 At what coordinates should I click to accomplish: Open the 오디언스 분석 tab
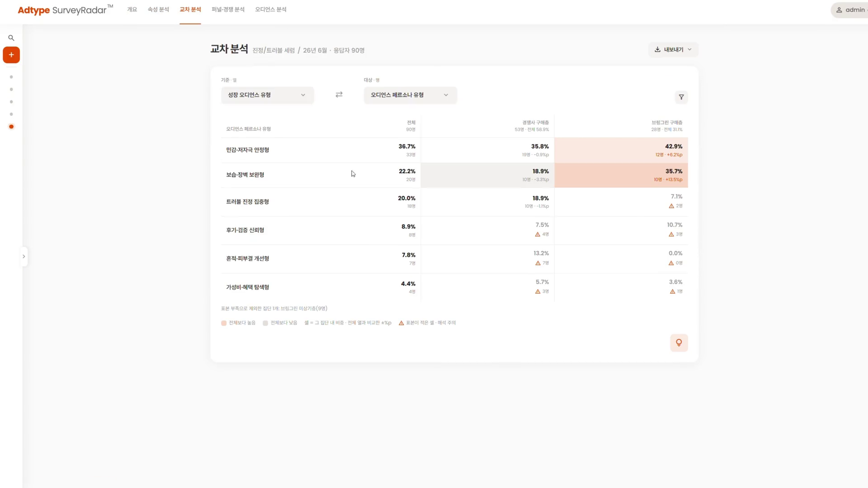[x=271, y=9]
